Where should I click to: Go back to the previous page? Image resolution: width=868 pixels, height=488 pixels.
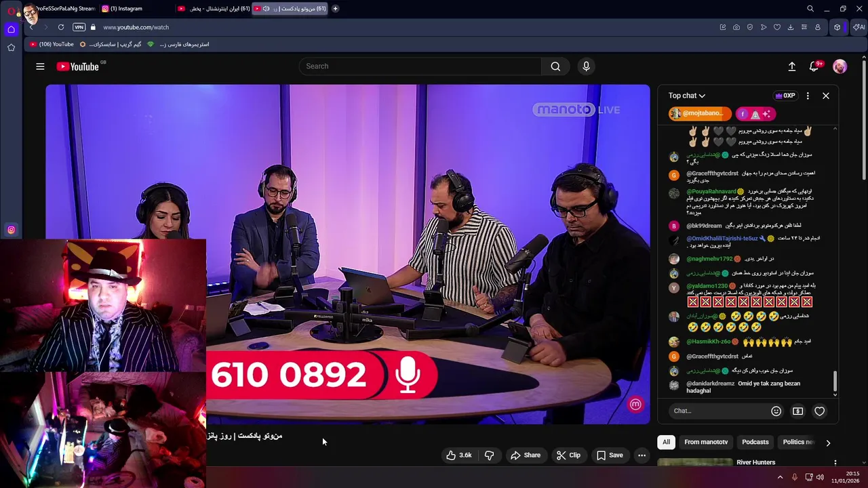point(31,27)
